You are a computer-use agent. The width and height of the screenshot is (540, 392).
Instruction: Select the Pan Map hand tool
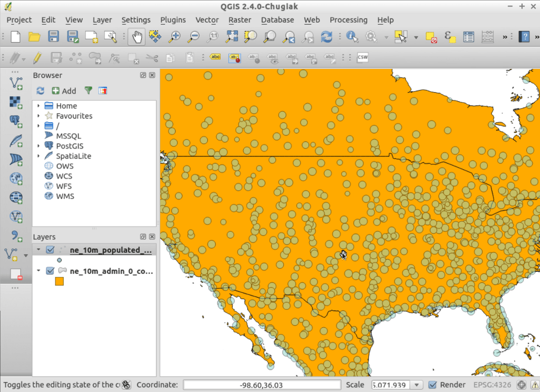[x=137, y=37]
